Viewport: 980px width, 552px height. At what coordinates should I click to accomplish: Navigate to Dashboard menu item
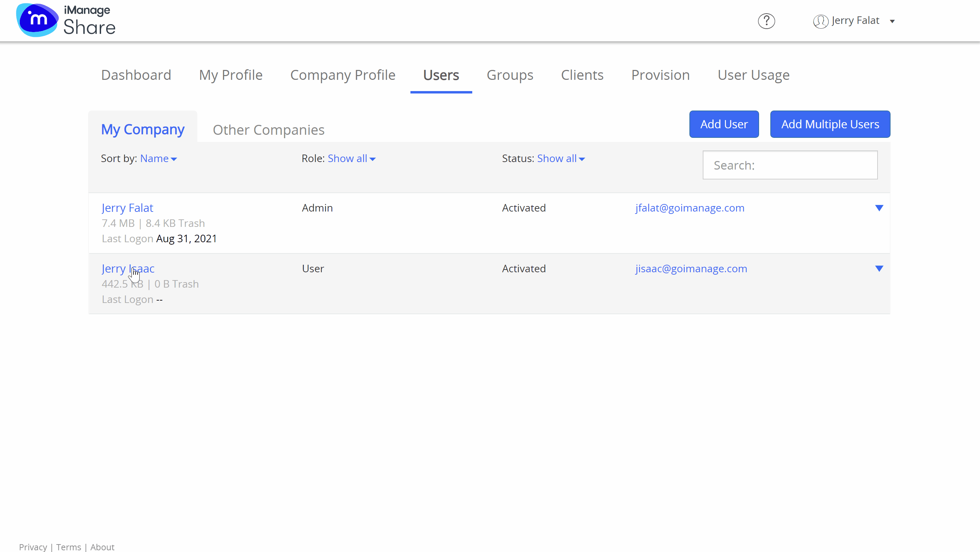[x=136, y=75]
